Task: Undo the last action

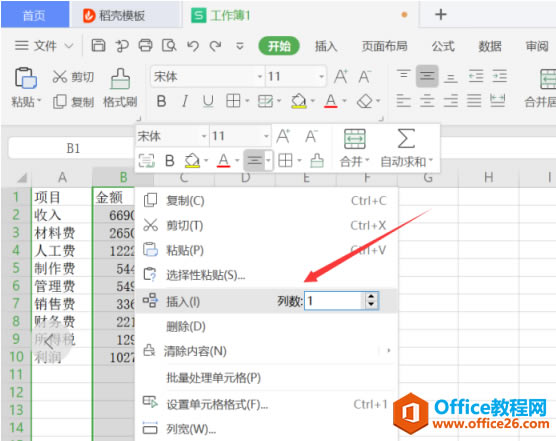Action: point(193,46)
